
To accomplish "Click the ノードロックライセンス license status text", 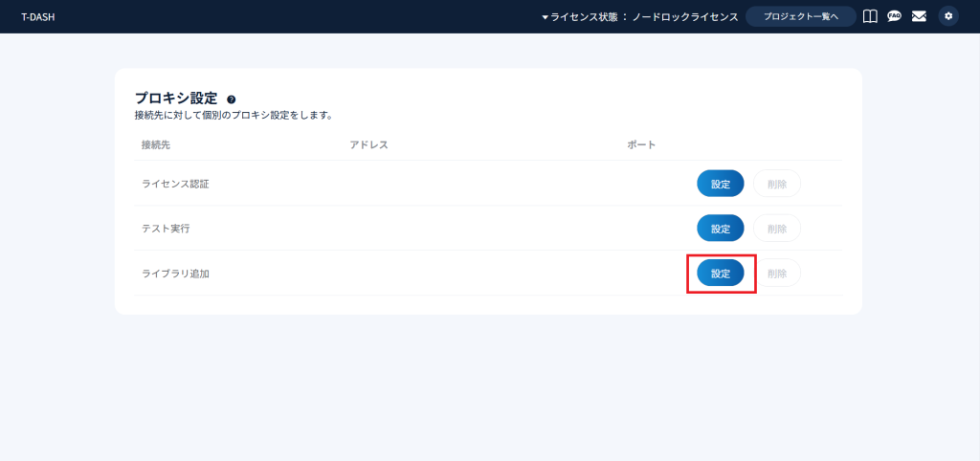I will tap(684, 17).
